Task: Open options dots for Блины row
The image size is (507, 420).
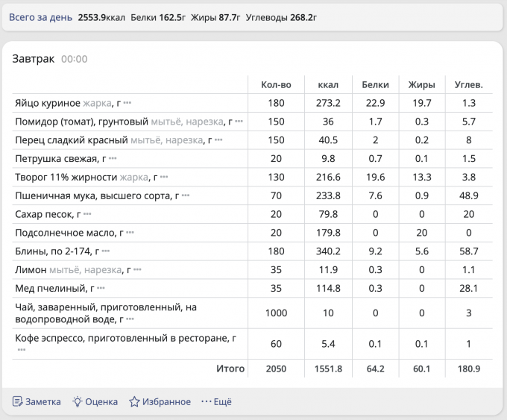Action: coord(106,252)
